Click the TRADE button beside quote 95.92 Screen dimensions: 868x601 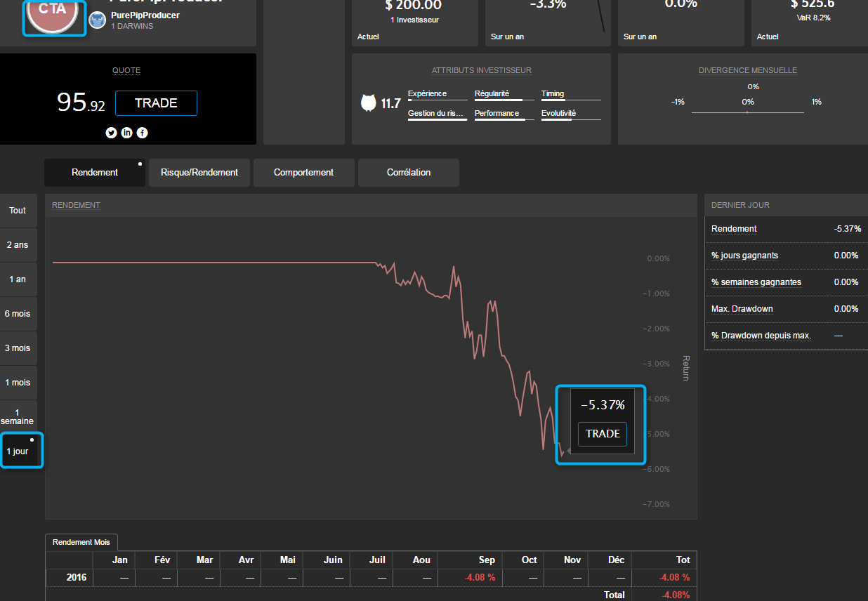tap(156, 103)
